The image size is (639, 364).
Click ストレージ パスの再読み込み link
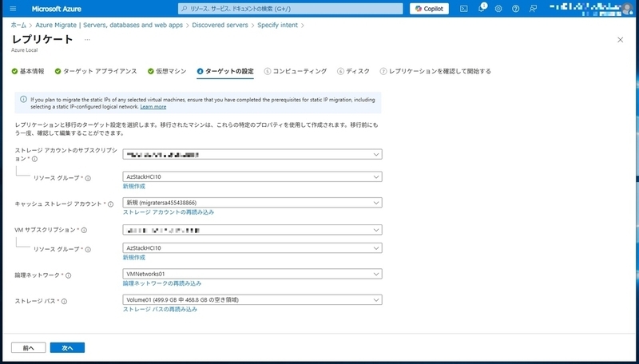(160, 310)
